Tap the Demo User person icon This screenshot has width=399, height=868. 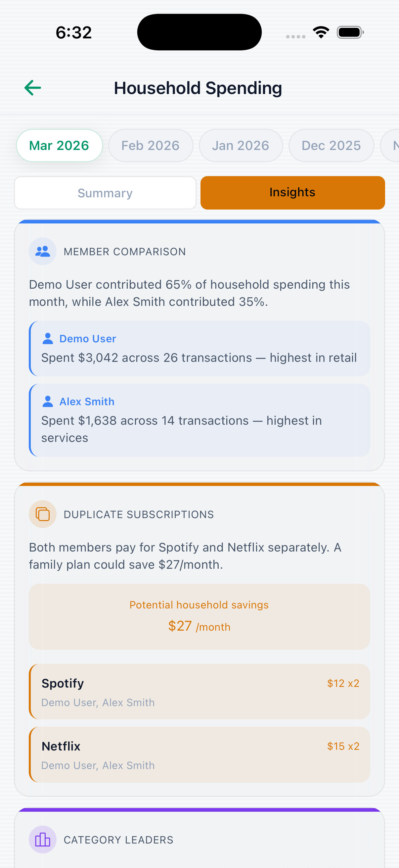tap(48, 339)
